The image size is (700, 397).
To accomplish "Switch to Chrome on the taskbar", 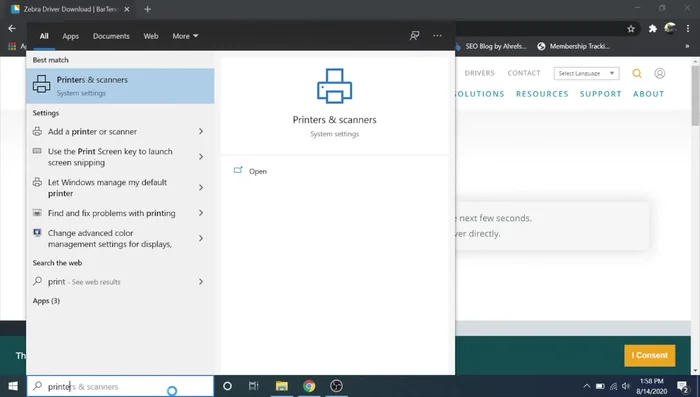I will 309,386.
